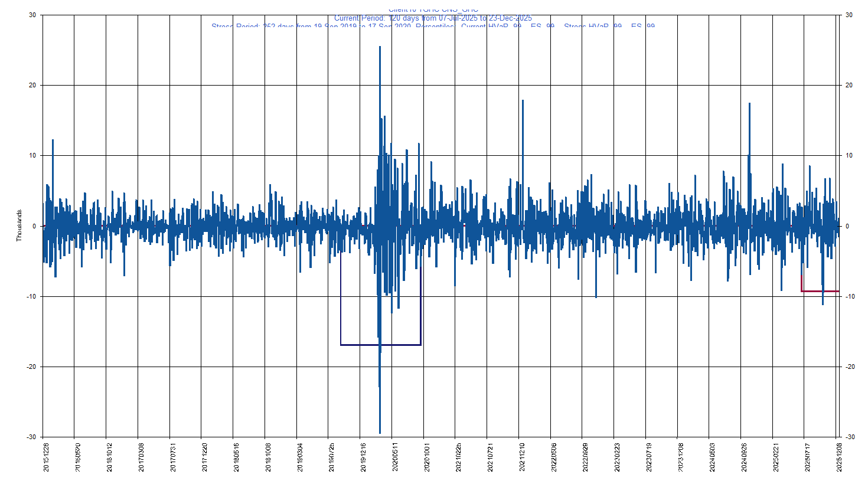This screenshot has width=868, height=484.
Task: Click the x-axis date label 20200511
Action: point(396,457)
